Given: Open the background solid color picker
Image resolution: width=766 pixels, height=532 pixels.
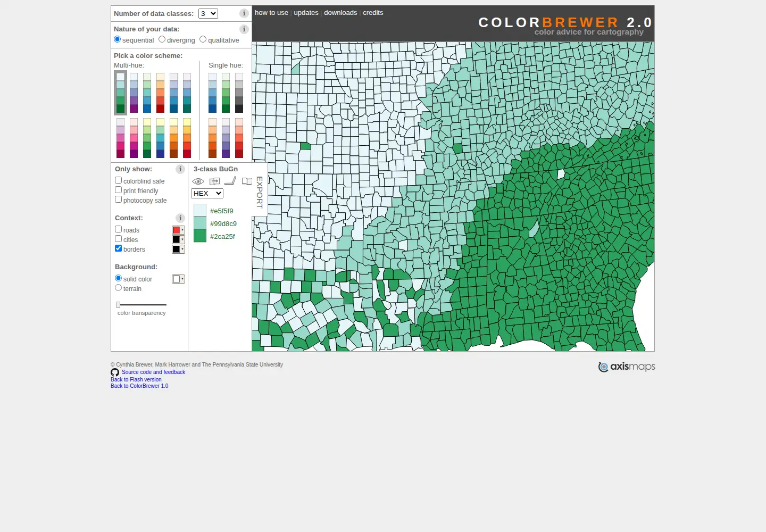Looking at the screenshot, I should point(178,279).
